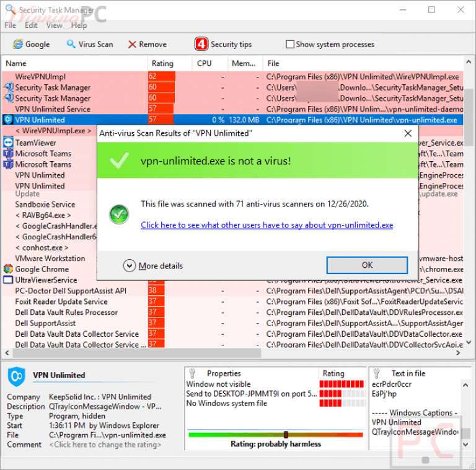Click the process list scroll up arrow
Image resolution: width=476 pixels, height=470 pixels.
tap(469, 62)
